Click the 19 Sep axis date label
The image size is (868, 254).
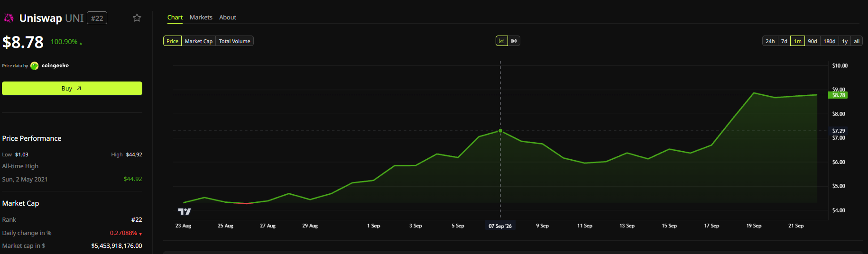tap(754, 226)
